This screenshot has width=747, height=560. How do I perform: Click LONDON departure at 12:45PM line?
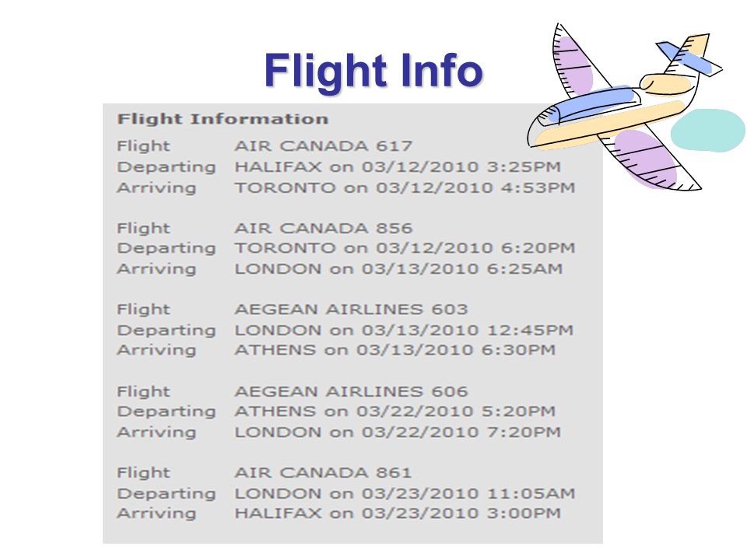(404, 330)
